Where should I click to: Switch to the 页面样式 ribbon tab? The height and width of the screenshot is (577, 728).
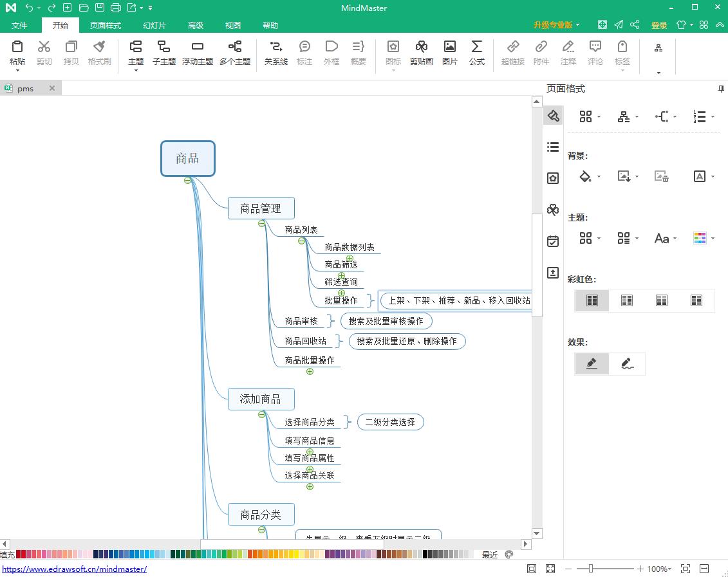(x=105, y=25)
